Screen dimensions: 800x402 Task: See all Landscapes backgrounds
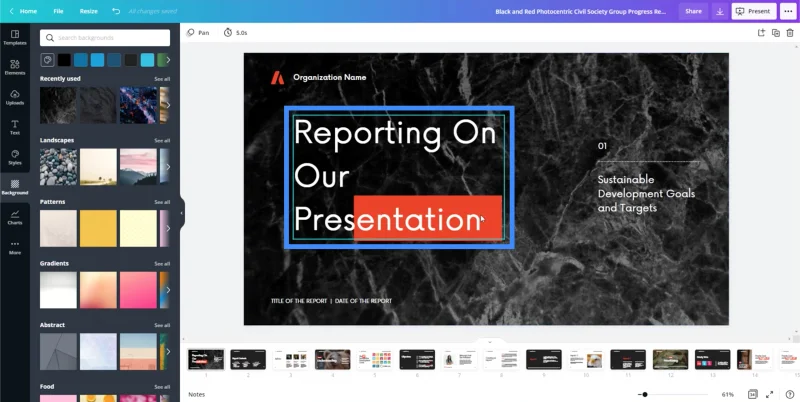click(x=162, y=140)
